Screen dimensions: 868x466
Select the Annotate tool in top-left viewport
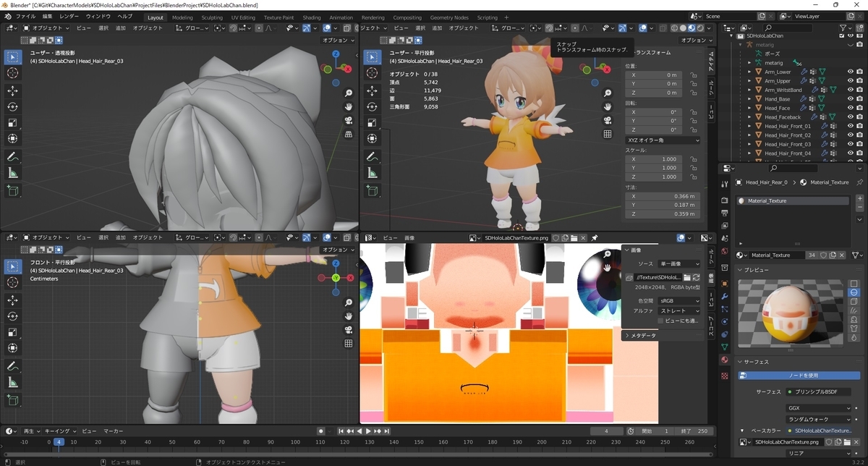[13, 157]
